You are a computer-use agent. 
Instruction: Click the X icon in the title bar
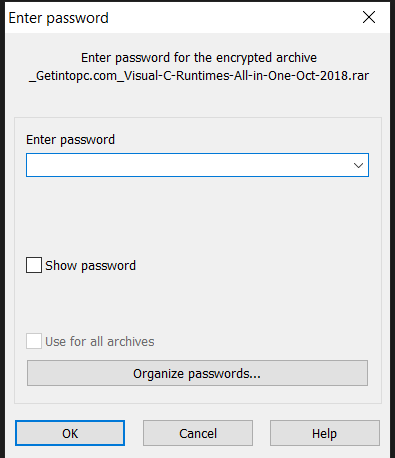pyautogui.click(x=369, y=17)
